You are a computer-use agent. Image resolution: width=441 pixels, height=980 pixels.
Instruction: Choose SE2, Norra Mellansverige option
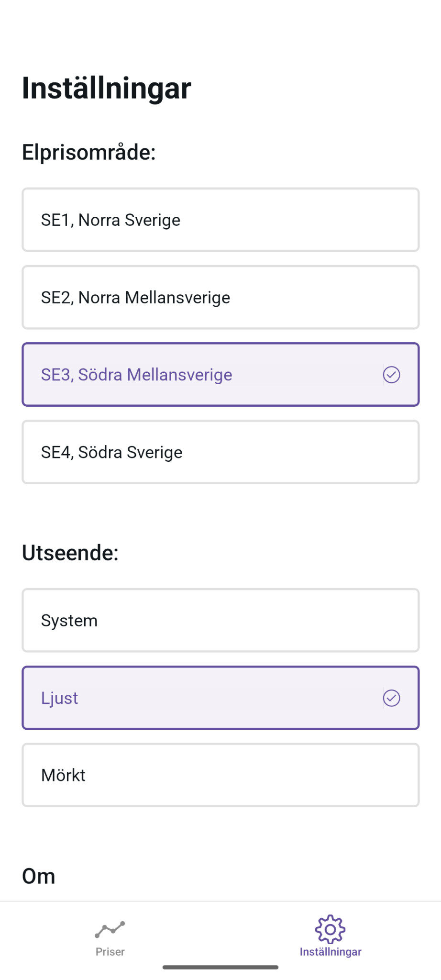pos(220,298)
